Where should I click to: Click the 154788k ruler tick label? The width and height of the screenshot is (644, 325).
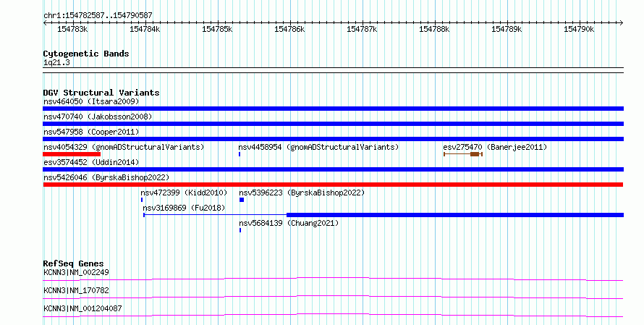[434, 29]
